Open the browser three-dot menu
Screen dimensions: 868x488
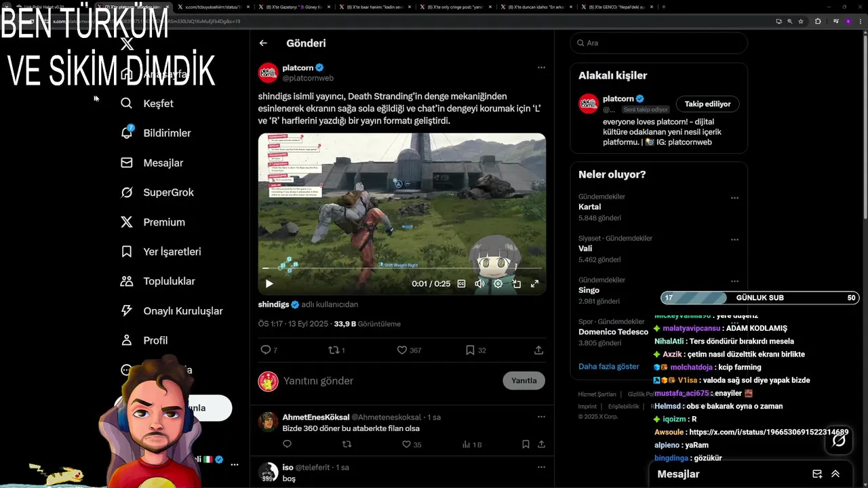pyautogui.click(x=860, y=21)
